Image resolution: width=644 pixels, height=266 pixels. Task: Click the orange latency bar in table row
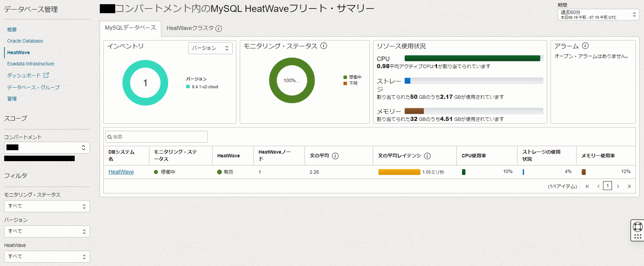click(x=399, y=172)
